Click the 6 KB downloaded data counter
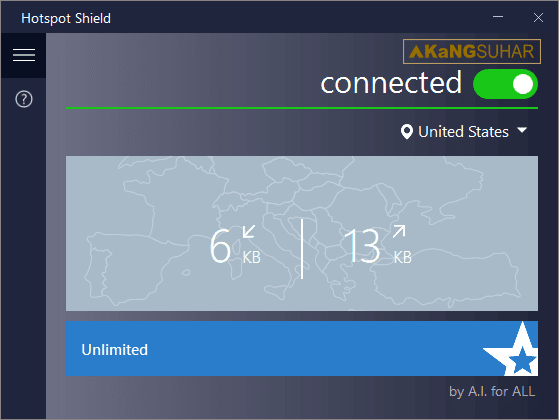Screen dimensions: 559x420 (x=235, y=245)
